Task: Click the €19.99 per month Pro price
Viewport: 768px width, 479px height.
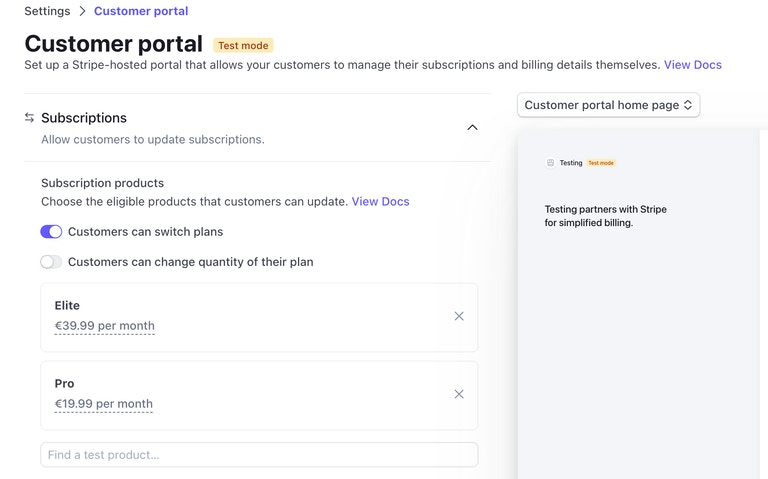Action: (104, 404)
